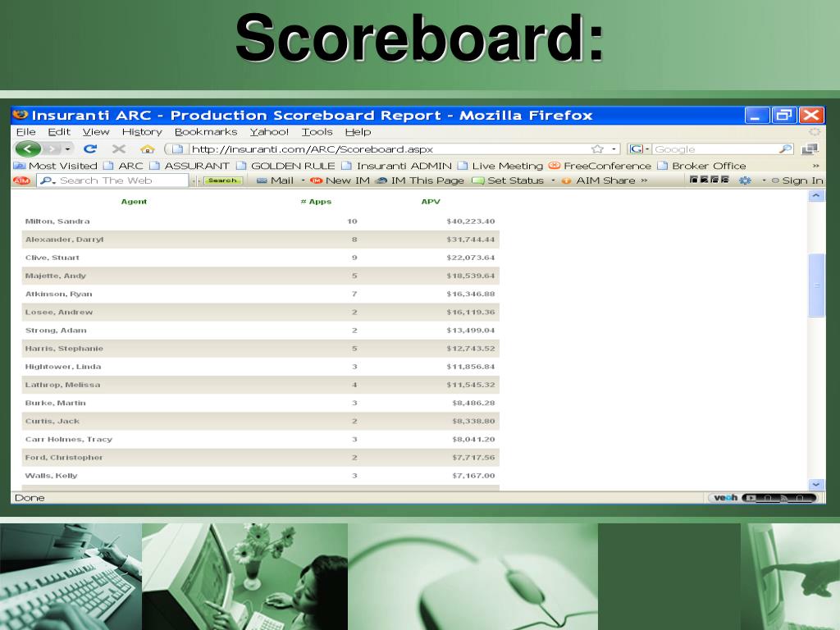The image size is (840, 630).
Task: Open the FreeConference bookmark
Action: [x=600, y=166]
